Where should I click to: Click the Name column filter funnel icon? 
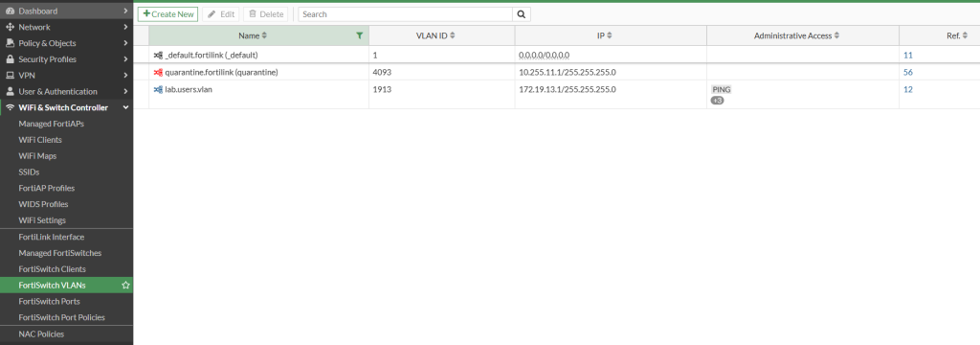point(360,35)
